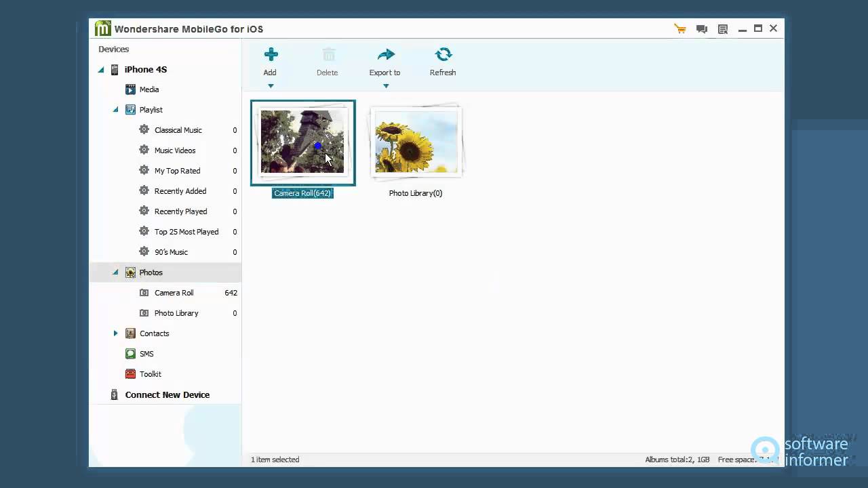Screen dimensions: 868x488
Task: Open the menu list icon in title bar
Action: pyautogui.click(x=723, y=29)
